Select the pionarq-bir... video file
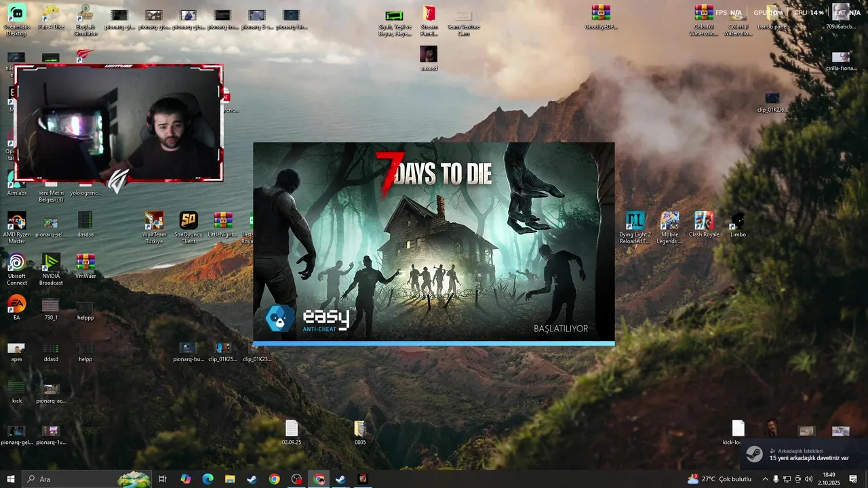The image size is (868, 488). (x=292, y=19)
